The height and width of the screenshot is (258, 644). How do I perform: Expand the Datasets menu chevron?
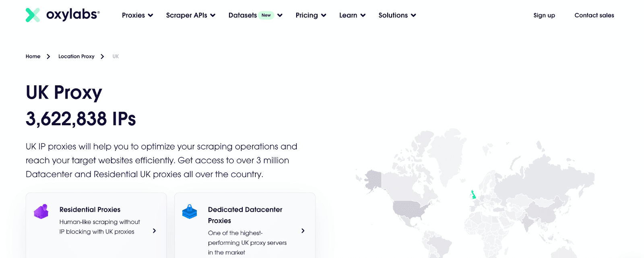click(280, 15)
